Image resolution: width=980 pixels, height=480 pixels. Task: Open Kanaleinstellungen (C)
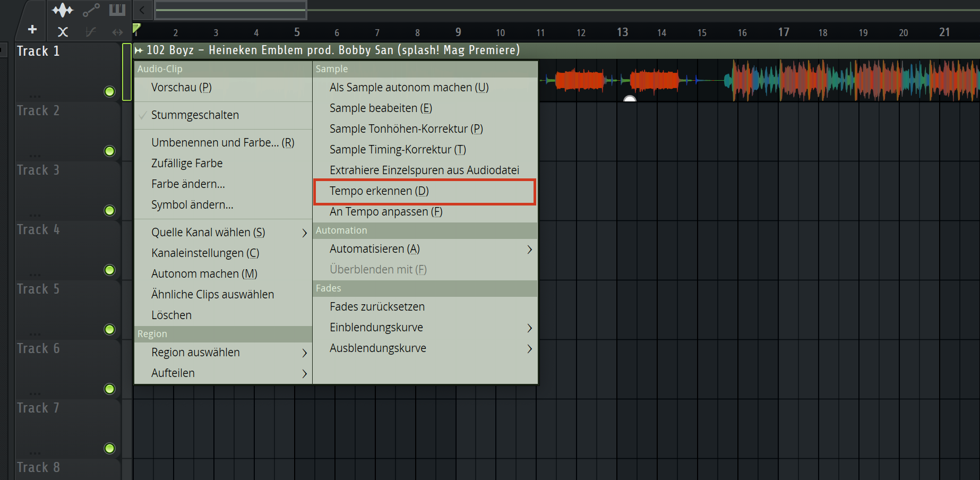[223, 253]
